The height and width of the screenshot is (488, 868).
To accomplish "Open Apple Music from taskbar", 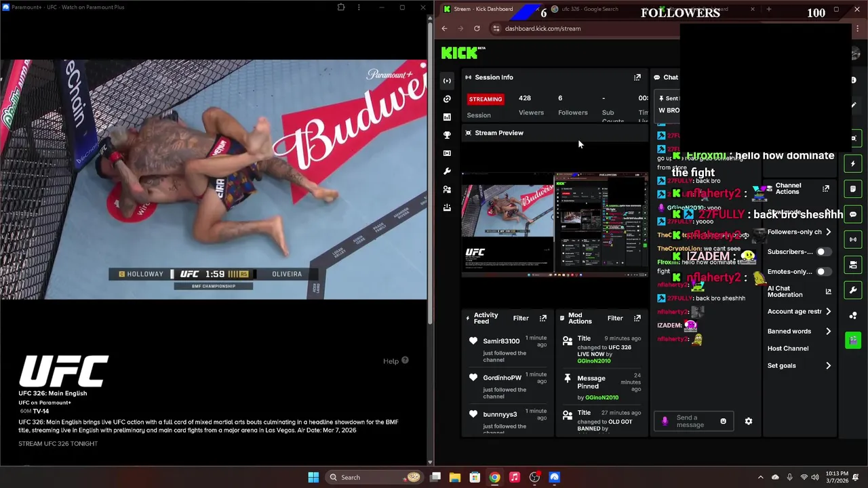I will tap(515, 477).
